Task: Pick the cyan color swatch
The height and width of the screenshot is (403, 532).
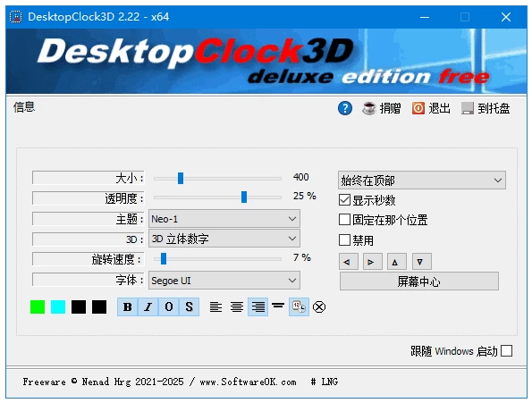Action: click(x=58, y=306)
